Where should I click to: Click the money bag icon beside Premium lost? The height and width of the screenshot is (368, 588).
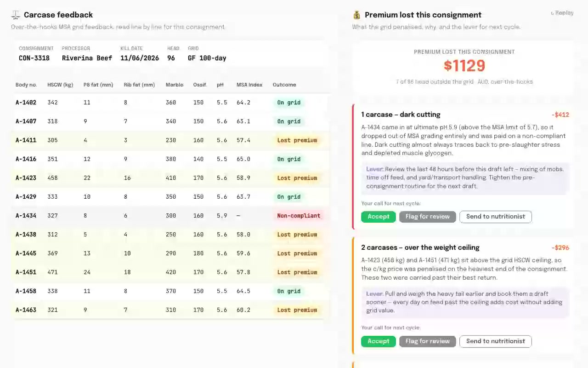click(x=357, y=15)
